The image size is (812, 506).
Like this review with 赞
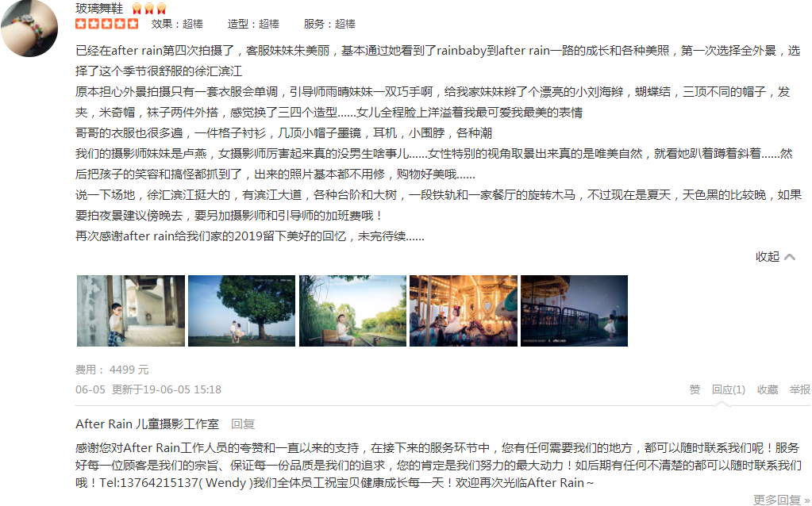695,389
